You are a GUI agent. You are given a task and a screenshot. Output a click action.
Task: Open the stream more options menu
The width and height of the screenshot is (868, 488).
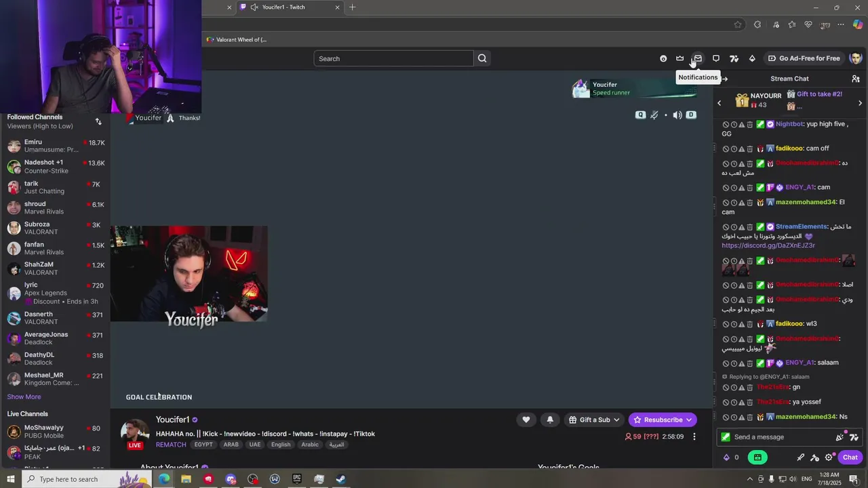(x=694, y=436)
